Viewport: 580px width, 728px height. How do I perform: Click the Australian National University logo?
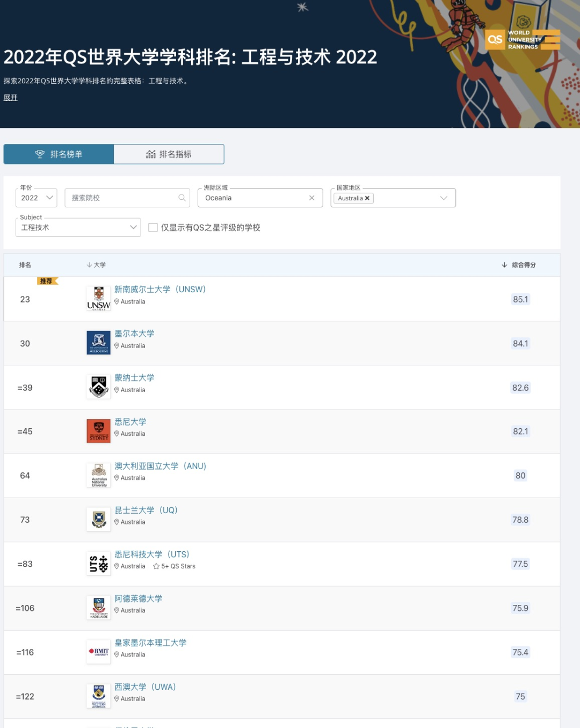[x=99, y=475]
